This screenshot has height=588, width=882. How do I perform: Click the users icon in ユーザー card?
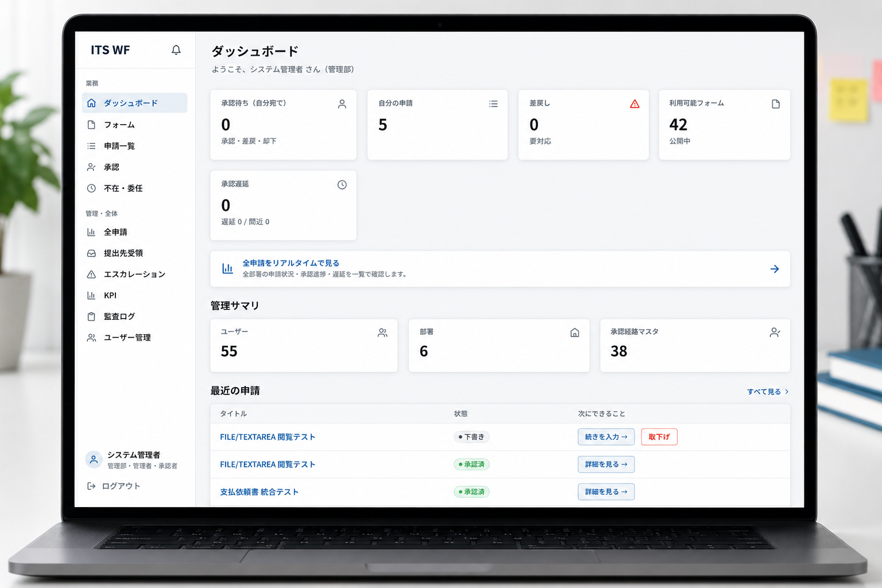coord(382,332)
